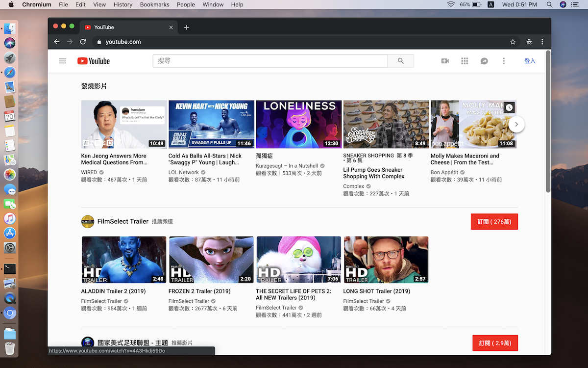Click the Wi-Fi status icon in menu bar

[450, 4]
